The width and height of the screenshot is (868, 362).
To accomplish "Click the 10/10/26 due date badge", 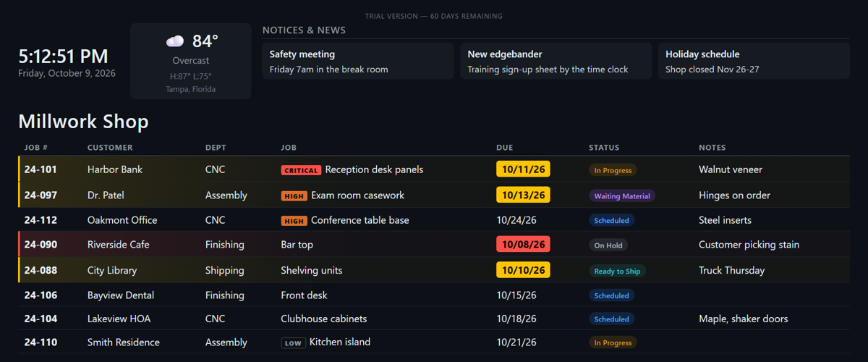I will [x=523, y=270].
